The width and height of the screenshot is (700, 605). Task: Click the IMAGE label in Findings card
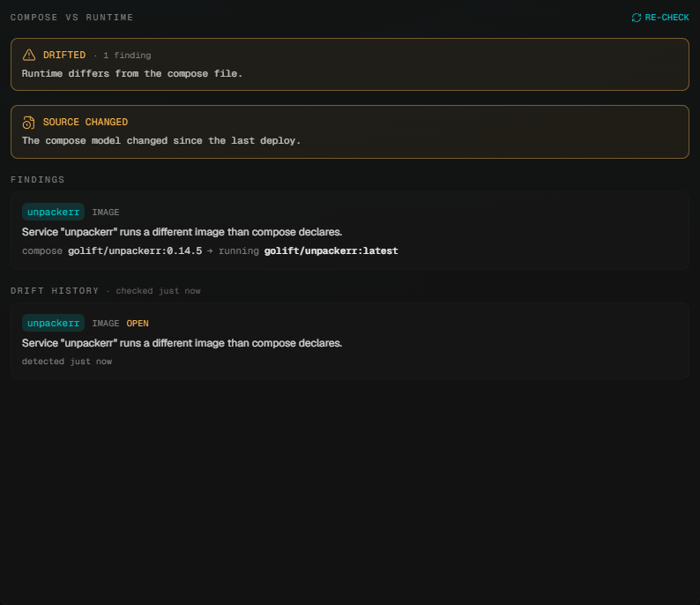pyautogui.click(x=106, y=212)
